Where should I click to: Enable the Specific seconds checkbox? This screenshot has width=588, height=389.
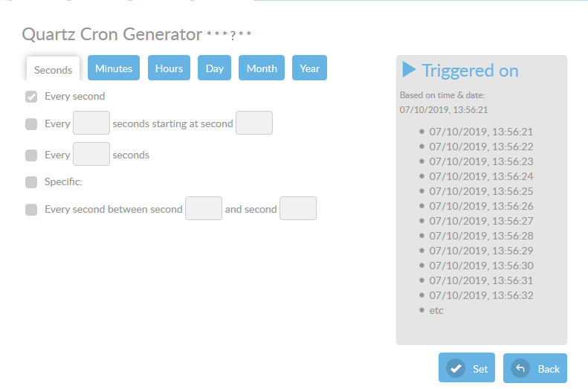(31, 182)
